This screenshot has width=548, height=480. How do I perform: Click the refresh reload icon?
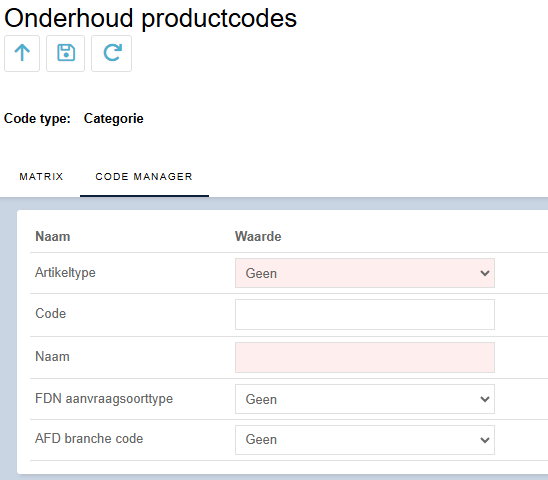111,53
